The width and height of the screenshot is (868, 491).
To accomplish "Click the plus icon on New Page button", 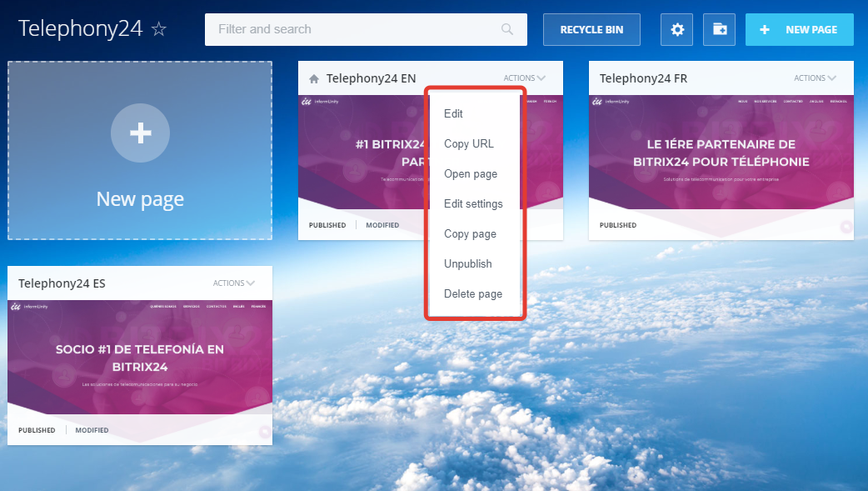I will click(x=765, y=30).
